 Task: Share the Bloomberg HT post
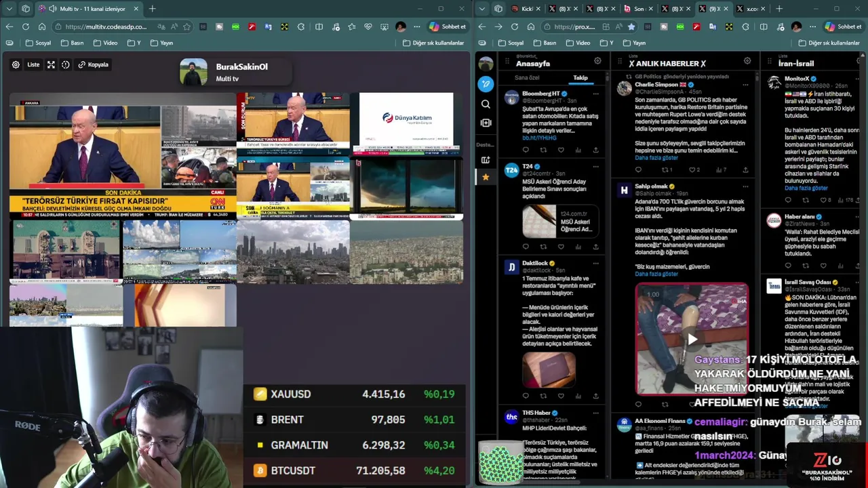point(595,150)
